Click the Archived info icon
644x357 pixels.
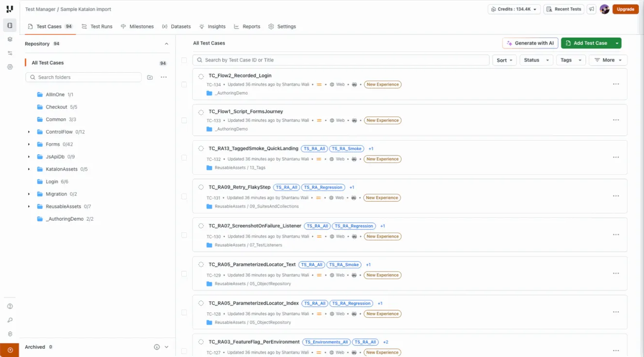point(157,347)
